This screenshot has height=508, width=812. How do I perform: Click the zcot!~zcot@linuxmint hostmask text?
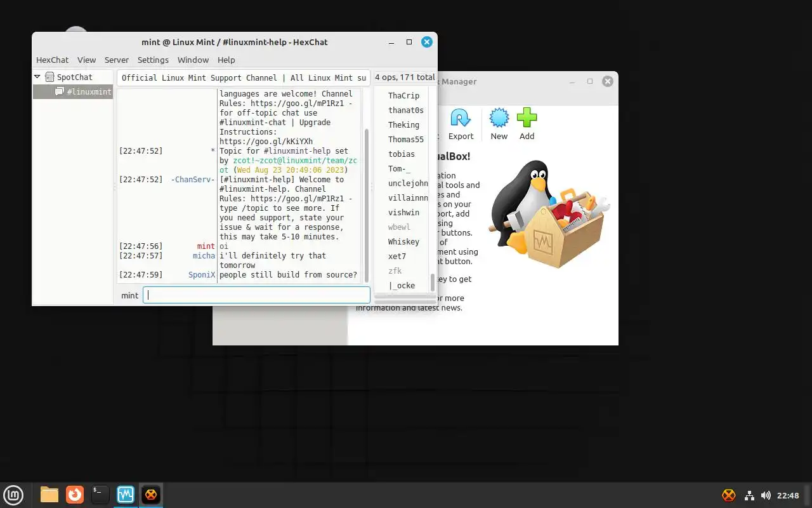pos(289,165)
